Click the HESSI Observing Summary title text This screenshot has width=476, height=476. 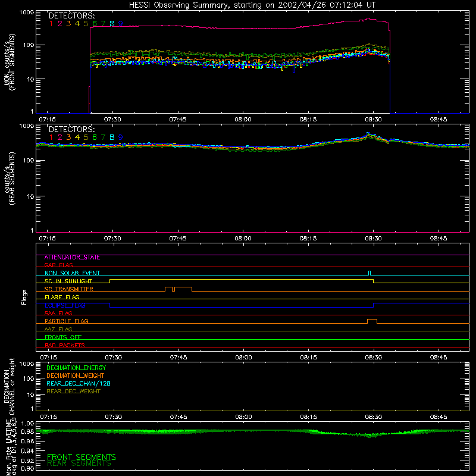[252, 5]
